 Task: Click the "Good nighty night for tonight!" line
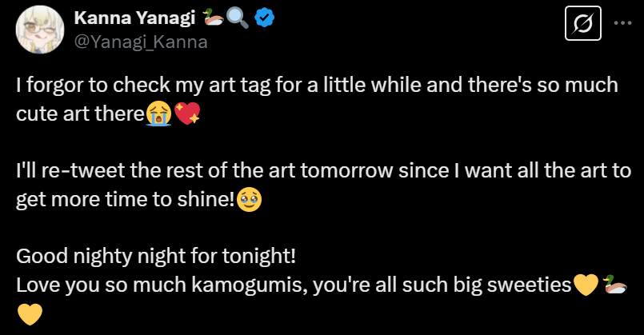156,257
